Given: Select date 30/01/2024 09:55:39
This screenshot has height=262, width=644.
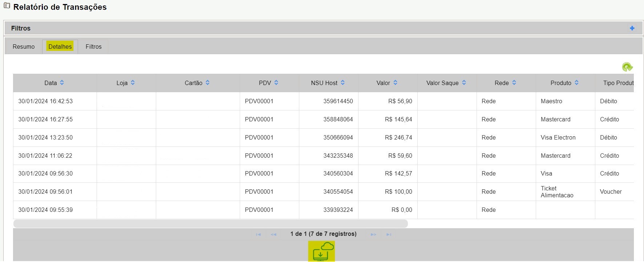Looking at the screenshot, I should click(x=45, y=210).
